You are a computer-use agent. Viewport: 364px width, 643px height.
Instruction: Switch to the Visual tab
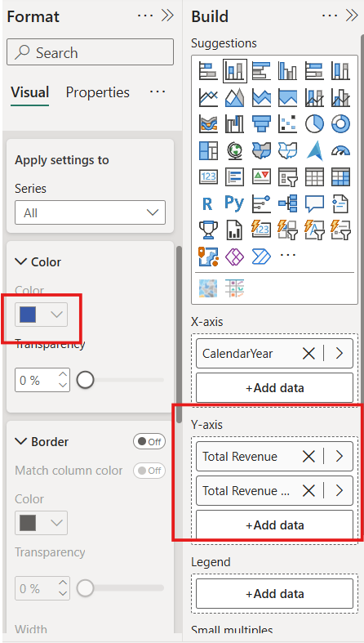pyautogui.click(x=30, y=92)
